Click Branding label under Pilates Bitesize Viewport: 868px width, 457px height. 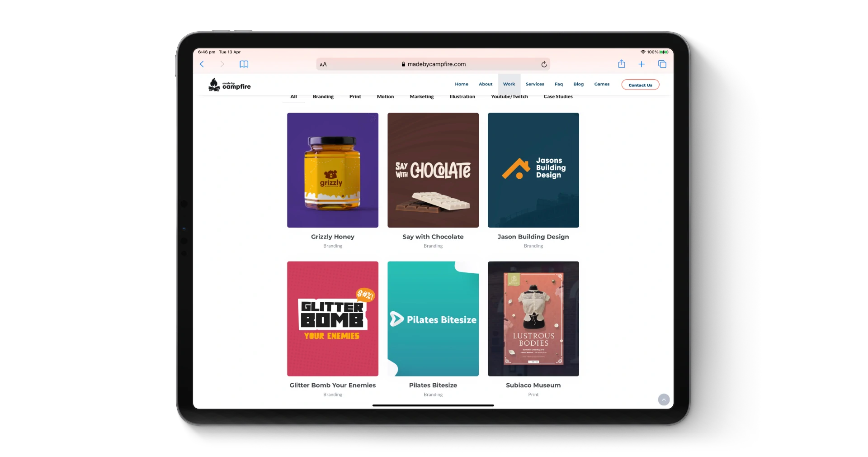pyautogui.click(x=433, y=395)
